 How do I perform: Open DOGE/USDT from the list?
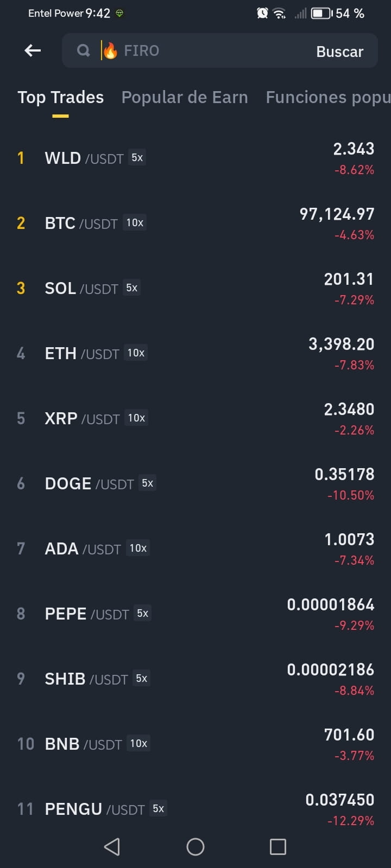tap(195, 483)
